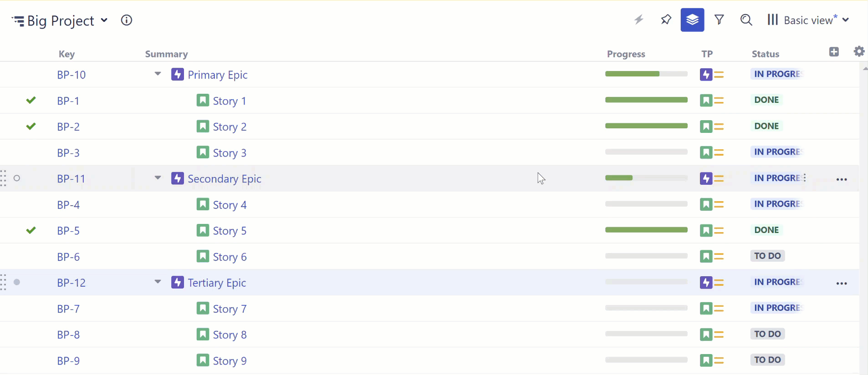Image resolution: width=868 pixels, height=375 pixels.
Task: Open the more actions menu for BP-11
Action: [842, 179]
